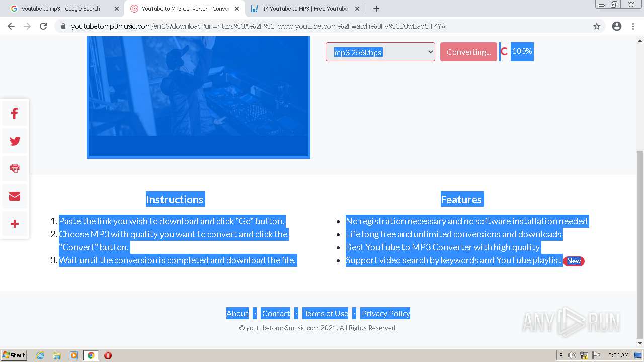Click 'Support video search by keywords' text
Image resolution: width=644 pixels, height=362 pixels.
[x=453, y=260]
